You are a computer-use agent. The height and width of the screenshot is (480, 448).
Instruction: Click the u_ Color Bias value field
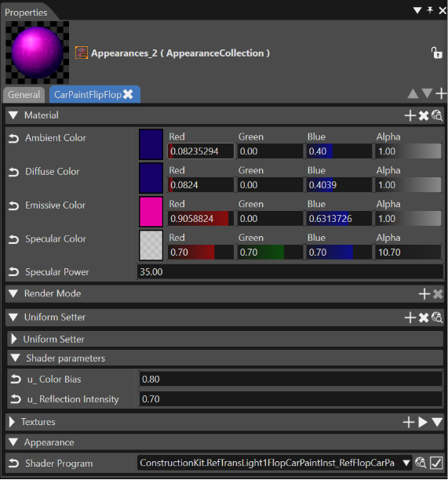tap(290, 380)
